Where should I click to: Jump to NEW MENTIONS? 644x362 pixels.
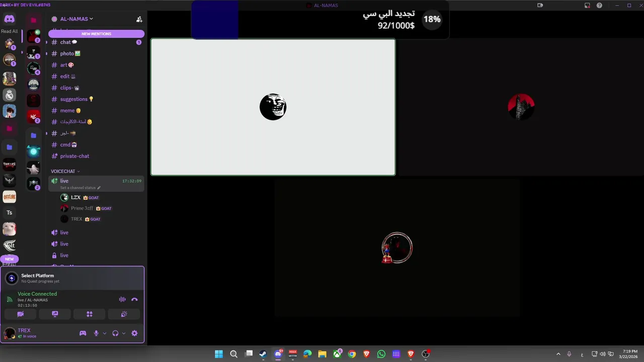[x=96, y=34]
